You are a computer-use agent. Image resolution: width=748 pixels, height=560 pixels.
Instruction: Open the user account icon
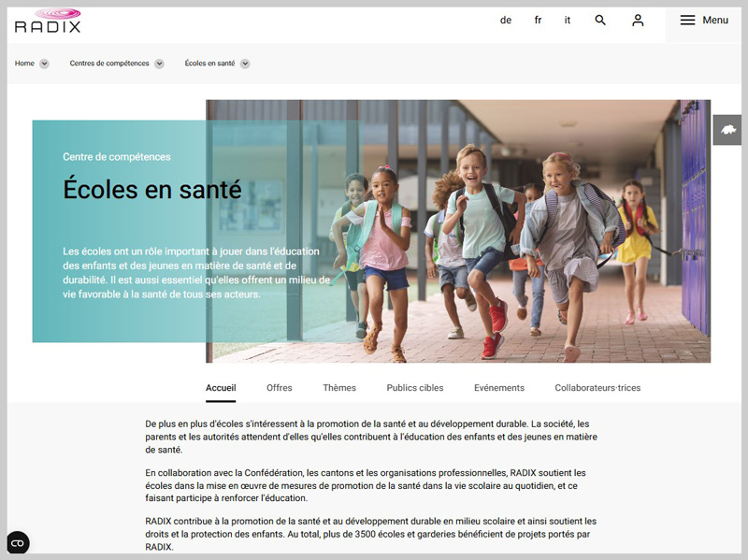tap(638, 21)
